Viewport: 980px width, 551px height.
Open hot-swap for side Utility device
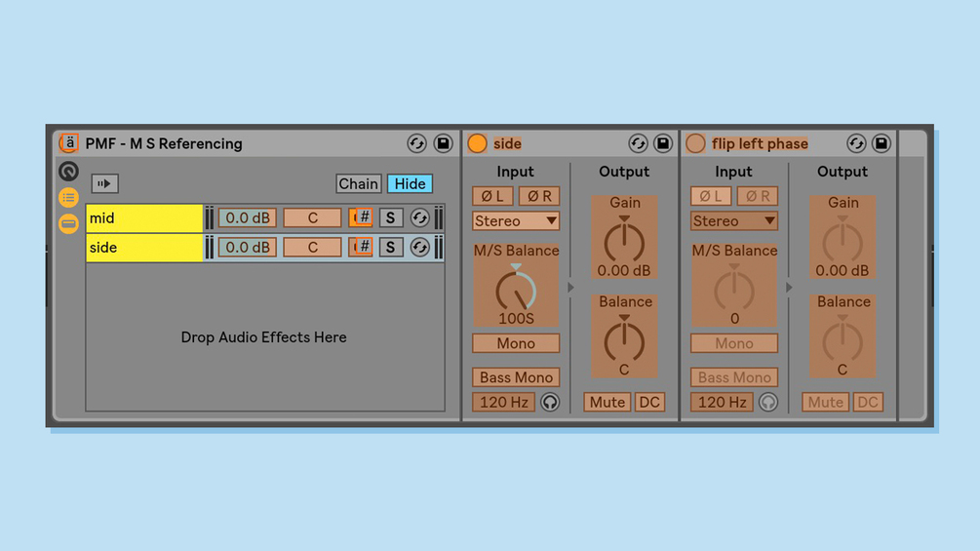click(x=638, y=143)
